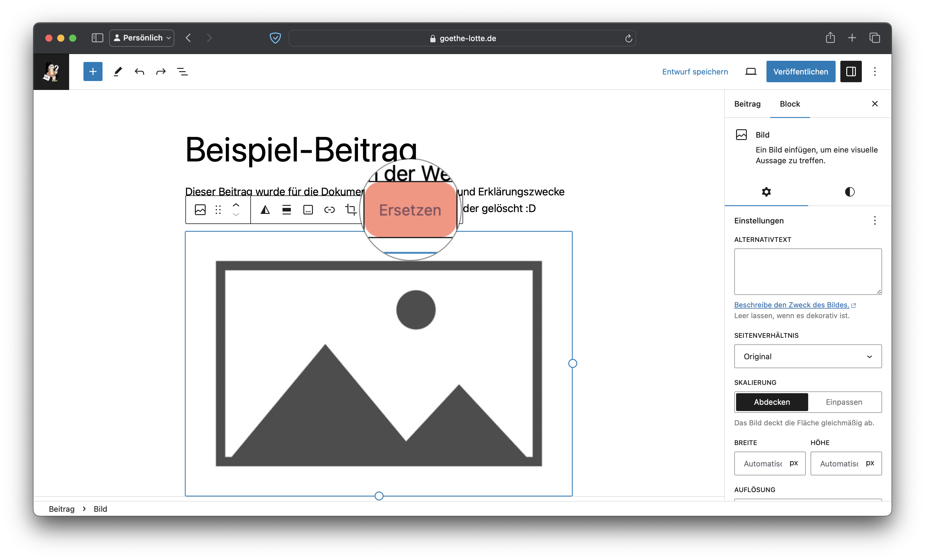Click the Redo arrow
This screenshot has height=560, width=925.
pos(161,71)
